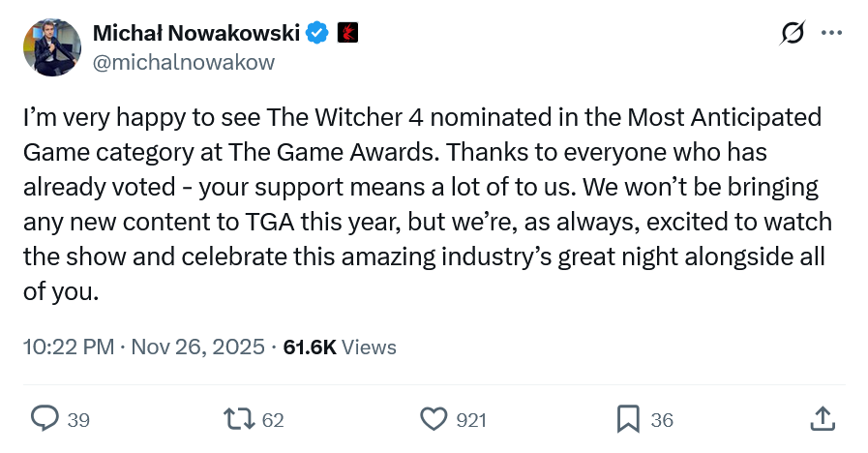
Task: Click the red affiliate badge beside name
Action: point(346,34)
